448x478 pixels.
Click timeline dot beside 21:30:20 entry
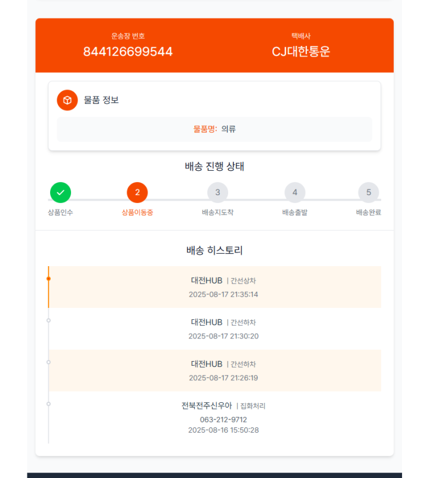[48, 320]
